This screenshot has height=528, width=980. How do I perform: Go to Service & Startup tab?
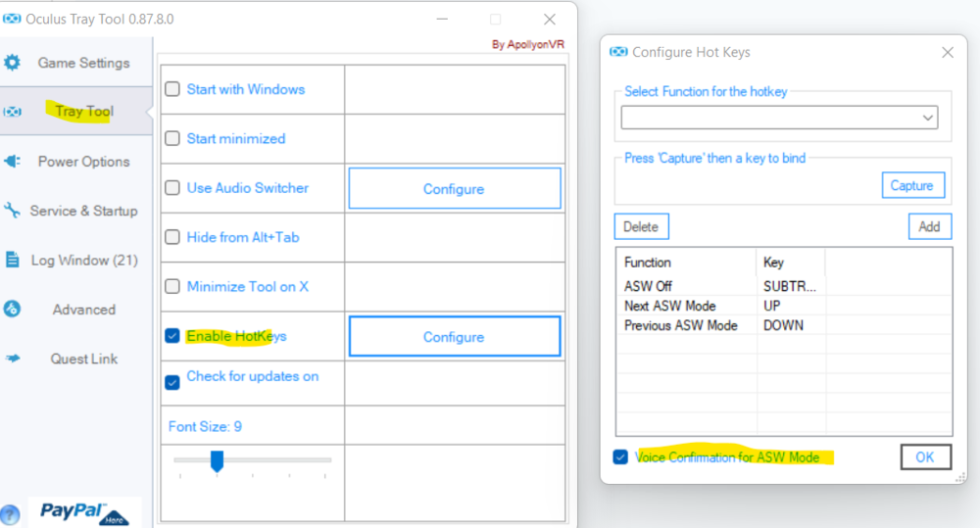click(76, 211)
